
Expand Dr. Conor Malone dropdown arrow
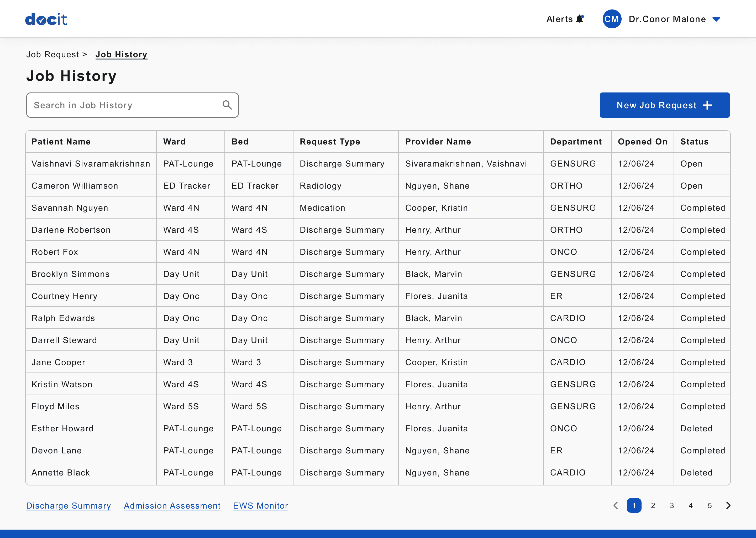(716, 19)
